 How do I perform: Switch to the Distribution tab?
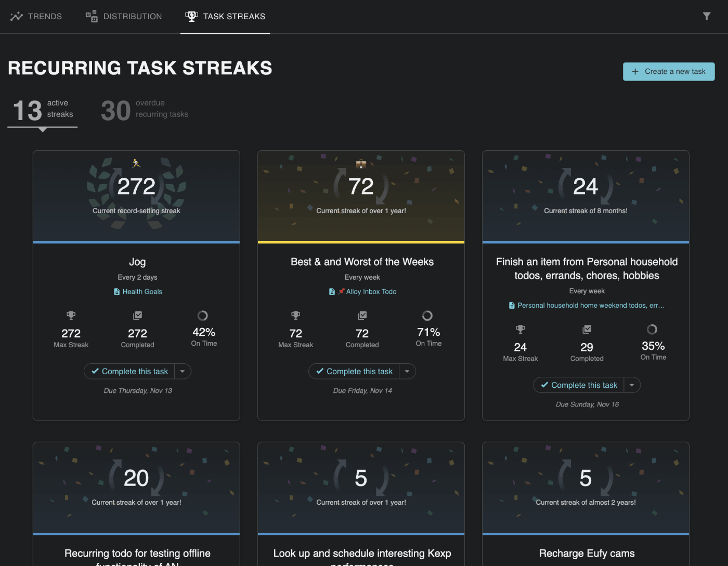click(124, 16)
